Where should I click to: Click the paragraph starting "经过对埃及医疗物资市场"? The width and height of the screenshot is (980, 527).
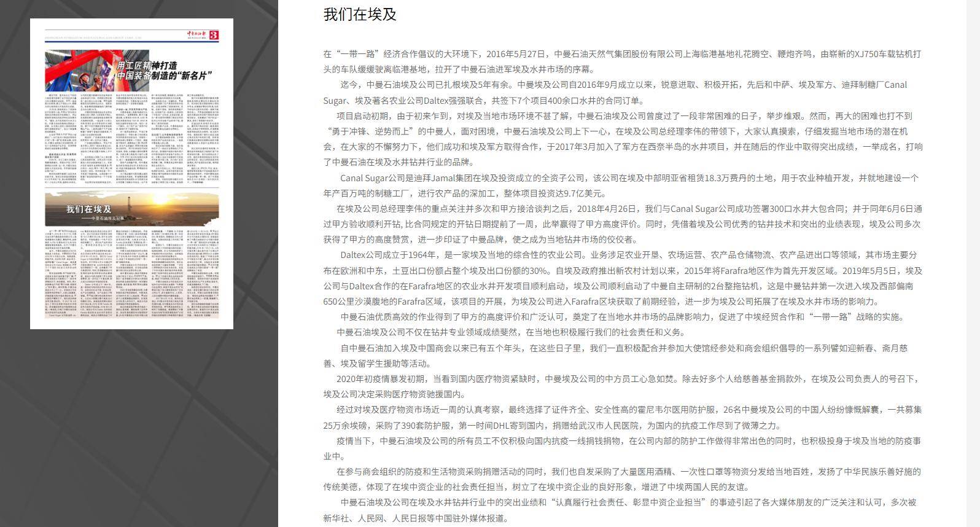tap(623, 418)
